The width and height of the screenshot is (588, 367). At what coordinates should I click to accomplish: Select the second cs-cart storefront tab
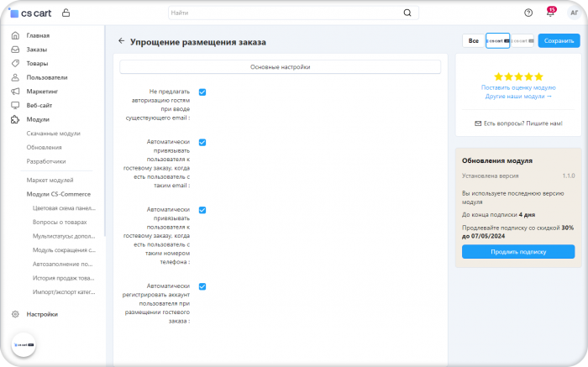click(x=522, y=41)
